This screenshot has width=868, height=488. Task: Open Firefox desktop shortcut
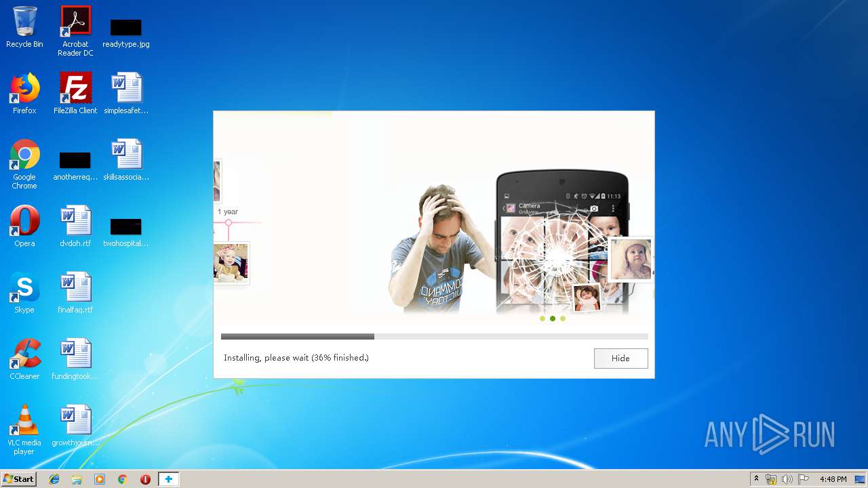(24, 93)
